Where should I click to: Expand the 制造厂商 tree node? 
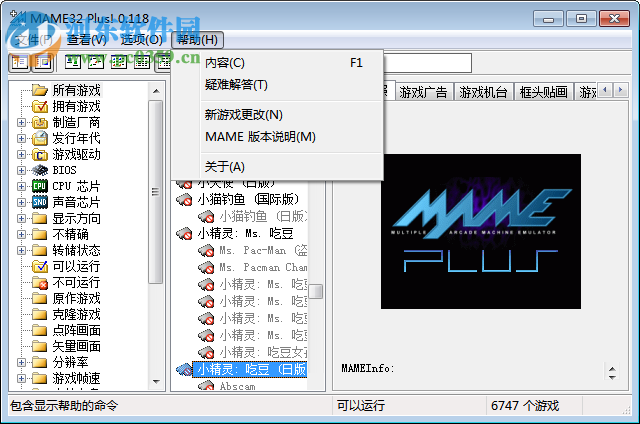click(x=21, y=122)
